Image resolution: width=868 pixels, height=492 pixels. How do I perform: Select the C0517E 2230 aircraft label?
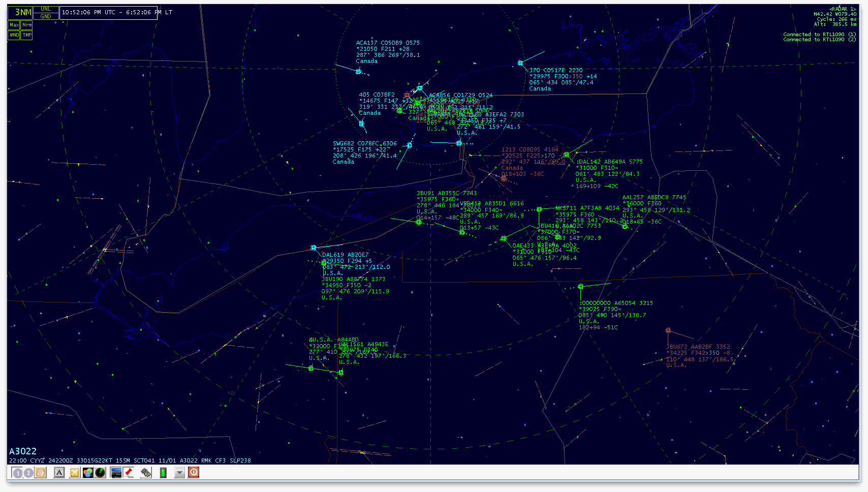click(x=563, y=79)
